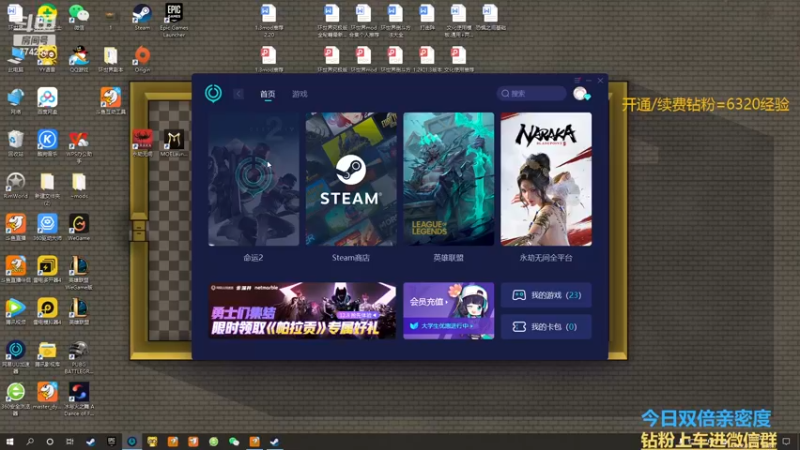Launch Epic Games Launcher from desktop
This screenshot has width=800, height=450.
coord(174,19)
